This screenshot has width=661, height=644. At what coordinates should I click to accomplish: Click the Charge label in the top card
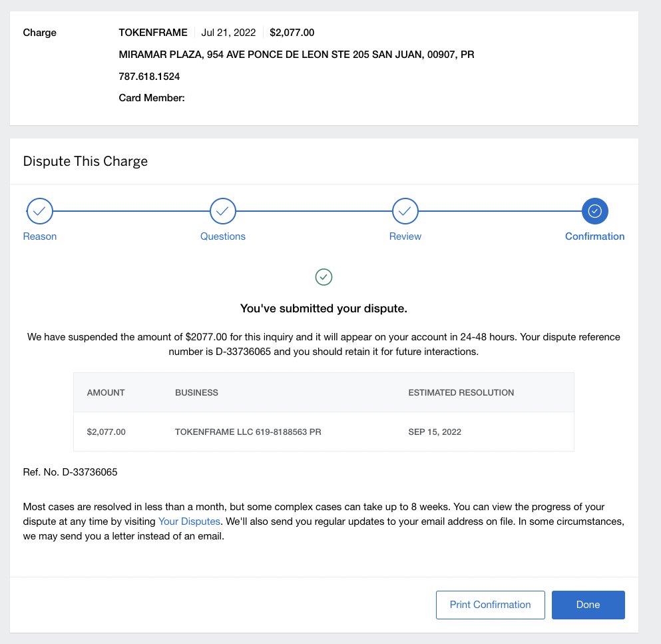(40, 33)
